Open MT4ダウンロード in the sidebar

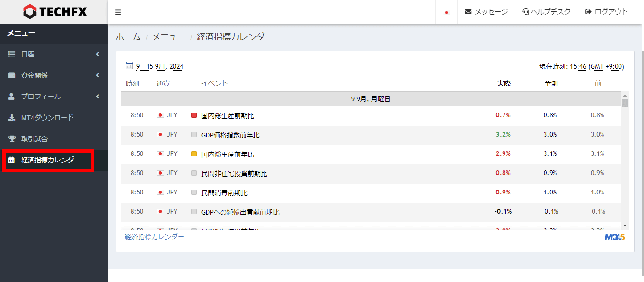pyautogui.click(x=47, y=118)
